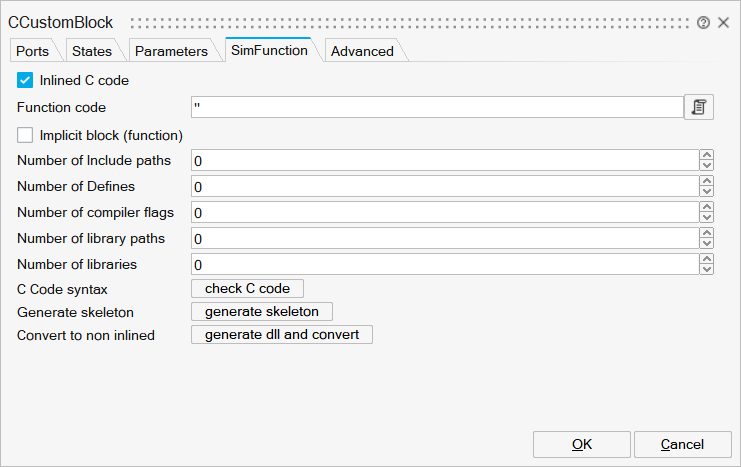Switch to the Ports tab

tap(32, 51)
